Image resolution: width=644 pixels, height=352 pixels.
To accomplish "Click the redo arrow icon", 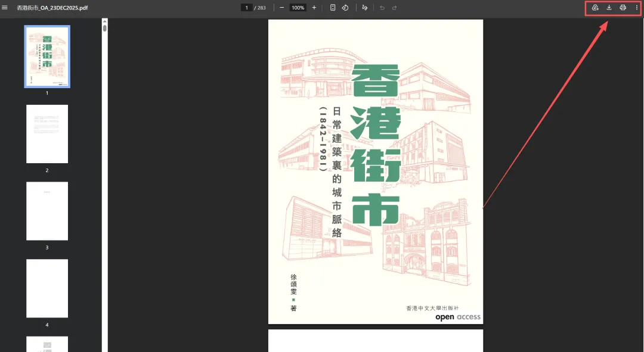I will click(394, 7).
